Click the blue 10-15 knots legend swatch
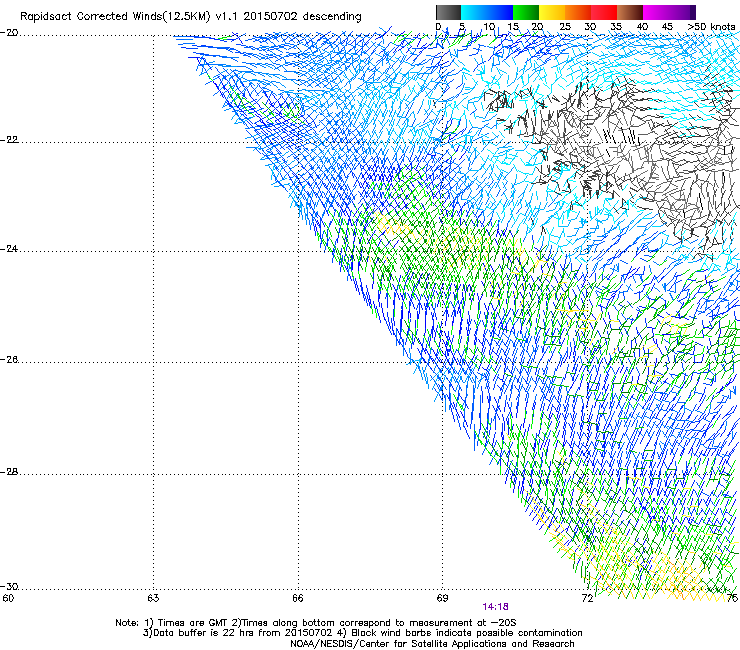The width and height of the screenshot is (740, 650). click(x=500, y=12)
